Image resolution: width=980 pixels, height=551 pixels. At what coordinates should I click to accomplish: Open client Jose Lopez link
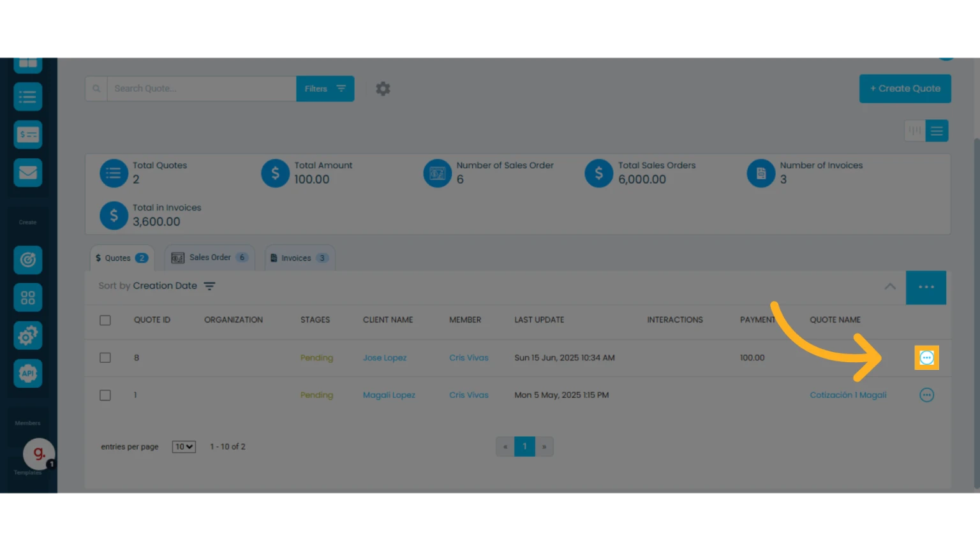pos(385,358)
